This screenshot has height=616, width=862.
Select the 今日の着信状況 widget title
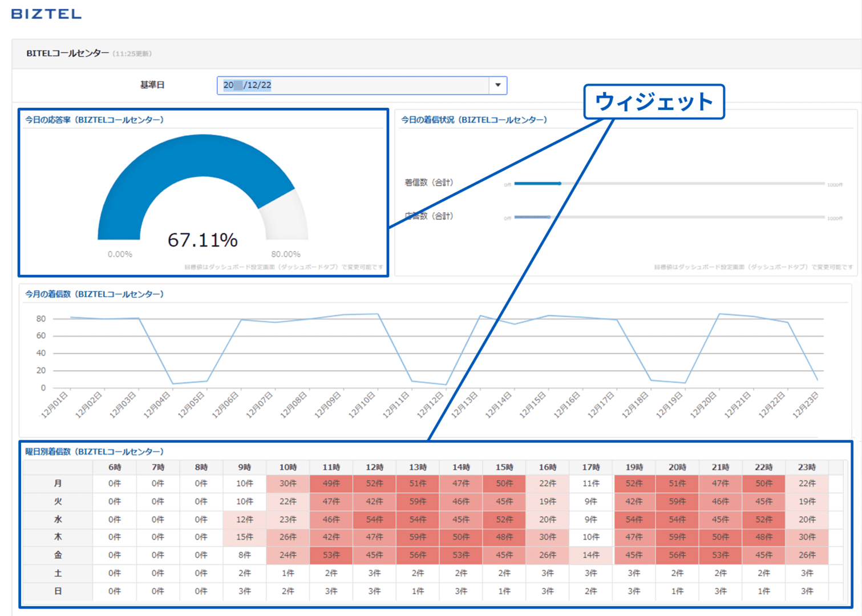coord(474,120)
